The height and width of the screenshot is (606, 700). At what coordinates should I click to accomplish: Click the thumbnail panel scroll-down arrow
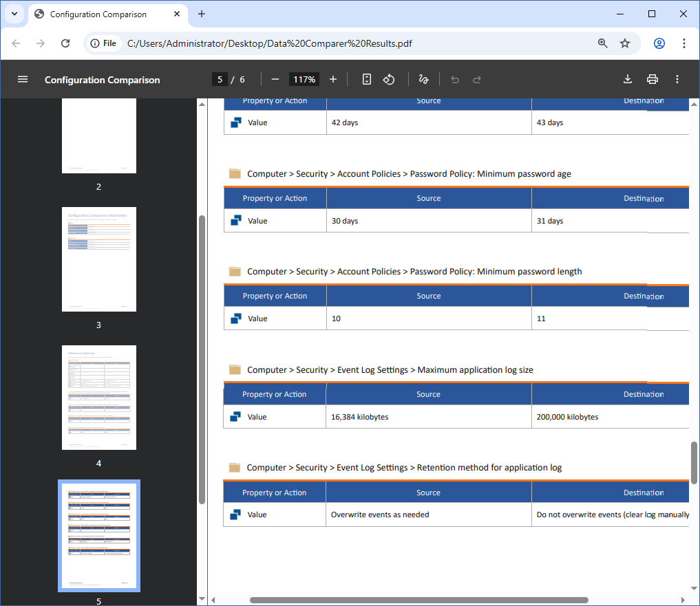(202, 599)
